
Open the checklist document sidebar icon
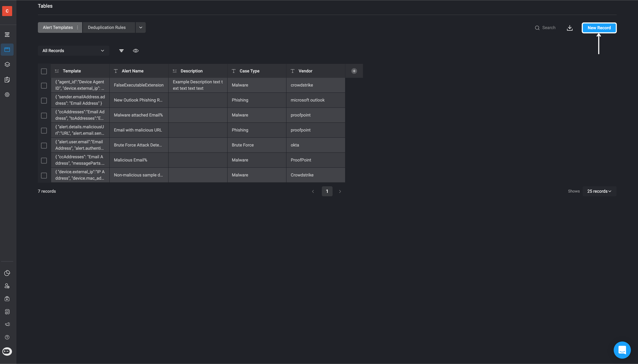7,312
